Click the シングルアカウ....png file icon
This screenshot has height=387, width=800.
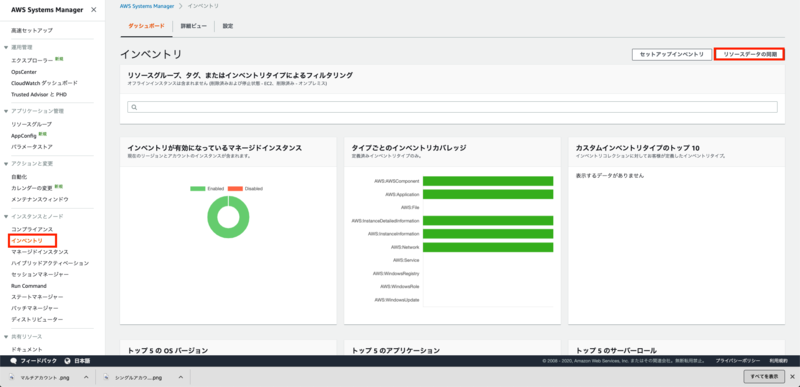tap(107, 377)
